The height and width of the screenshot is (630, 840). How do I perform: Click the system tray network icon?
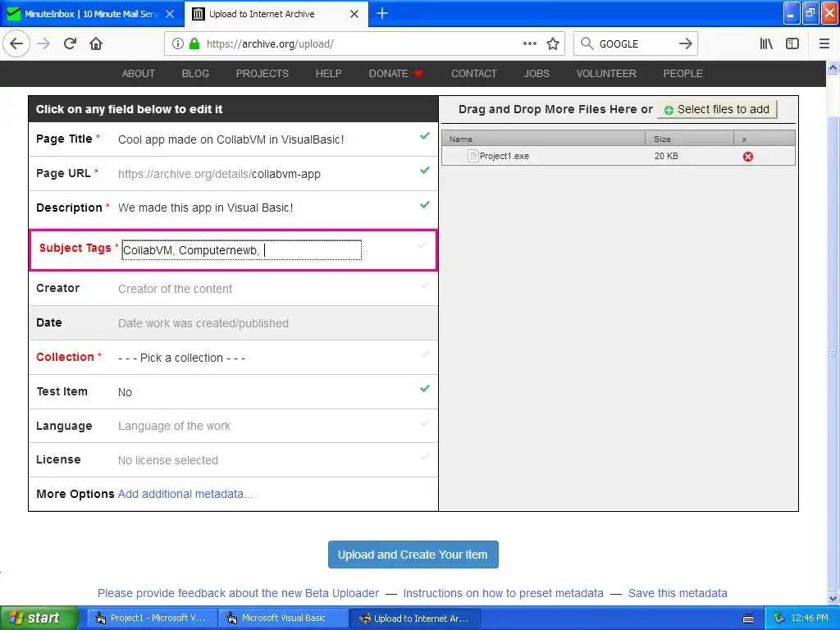(778, 619)
